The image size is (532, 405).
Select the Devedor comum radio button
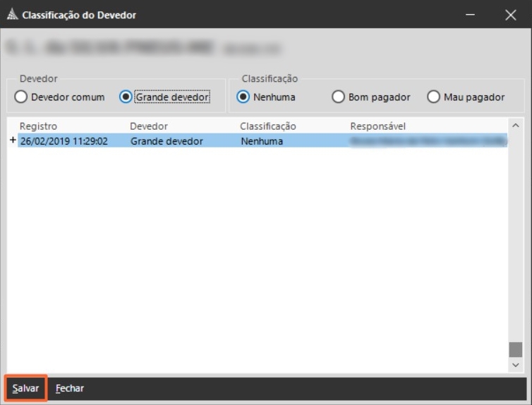tap(60, 97)
